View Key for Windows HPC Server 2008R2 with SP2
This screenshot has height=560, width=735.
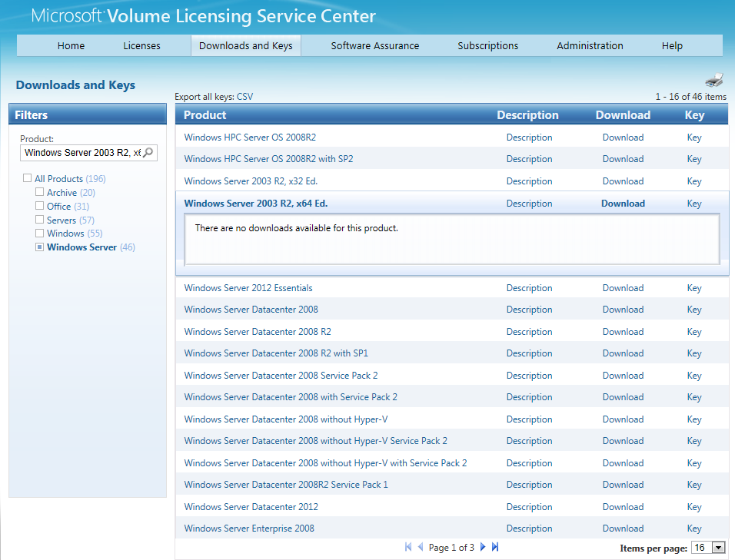[x=694, y=159]
